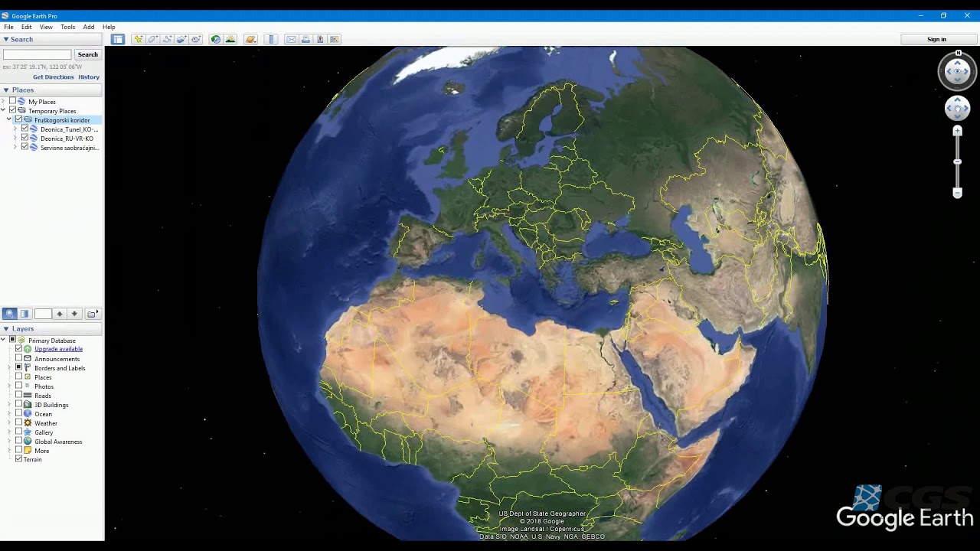Screen dimensions: 980x551
Task: Click the Add Placemark pushpin icon
Action: coord(138,39)
